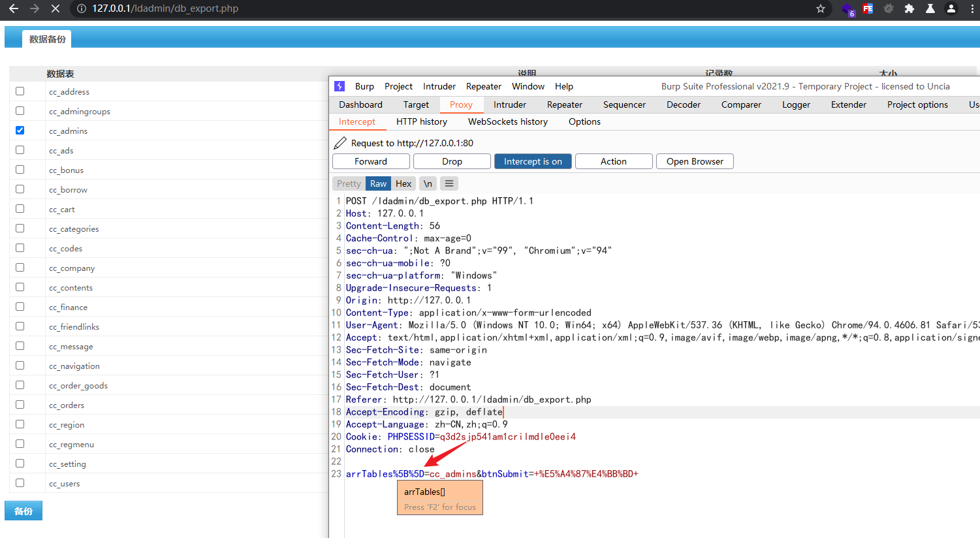Open the FE extension icon
The width and height of the screenshot is (980, 538).
click(868, 8)
